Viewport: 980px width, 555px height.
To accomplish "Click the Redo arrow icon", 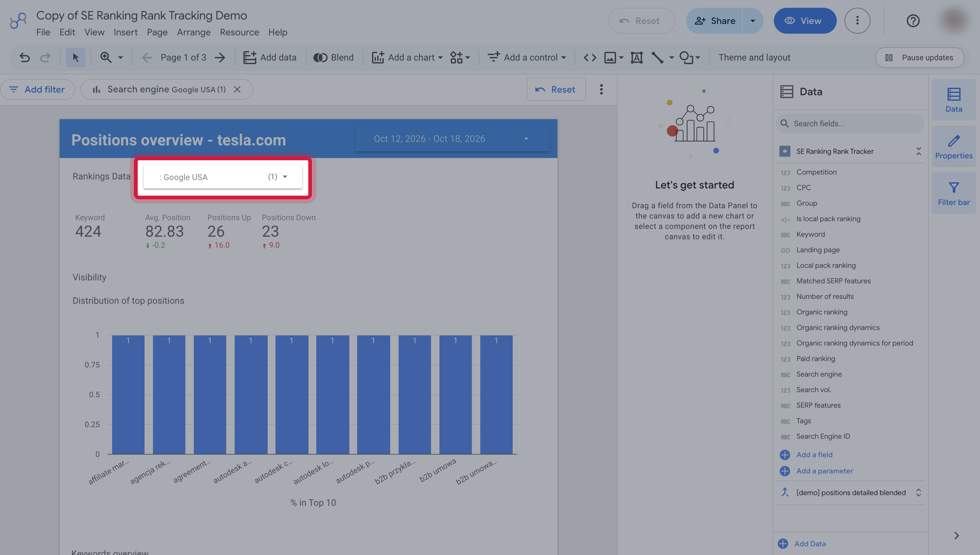I will pos(45,58).
